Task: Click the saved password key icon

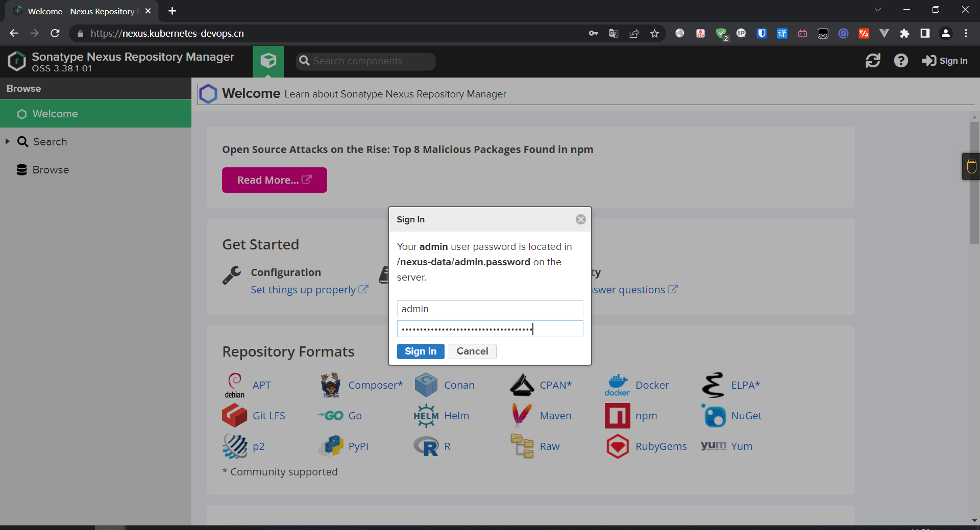Action: pyautogui.click(x=593, y=33)
